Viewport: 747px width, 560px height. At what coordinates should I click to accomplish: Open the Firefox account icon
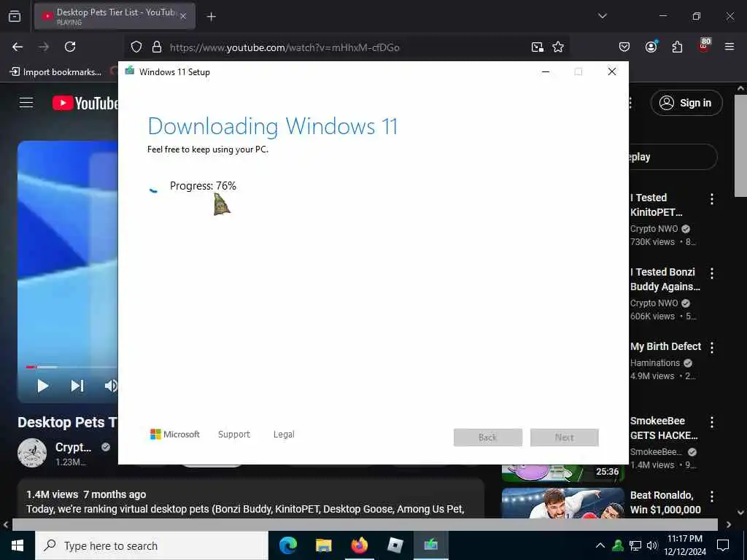coord(651,46)
